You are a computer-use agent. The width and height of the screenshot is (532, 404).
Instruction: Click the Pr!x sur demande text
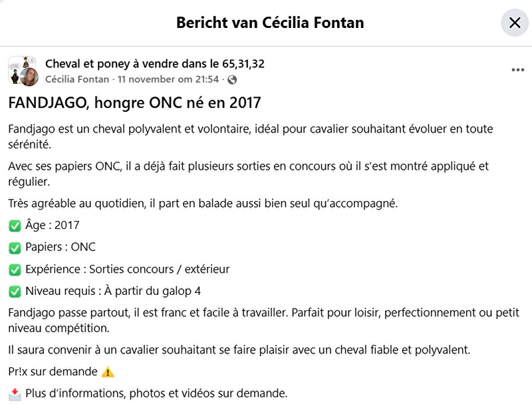coord(53,371)
